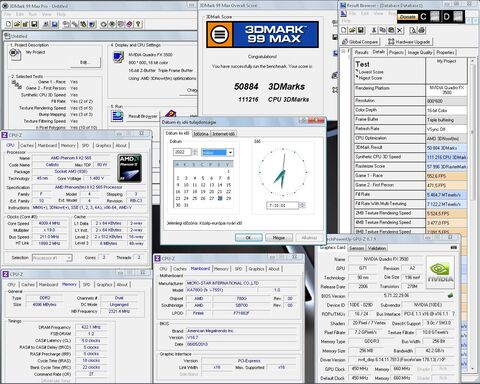Click the Cut icon in Result Browser toolbar
Viewport: 480px width, 384px height.
(374, 30)
